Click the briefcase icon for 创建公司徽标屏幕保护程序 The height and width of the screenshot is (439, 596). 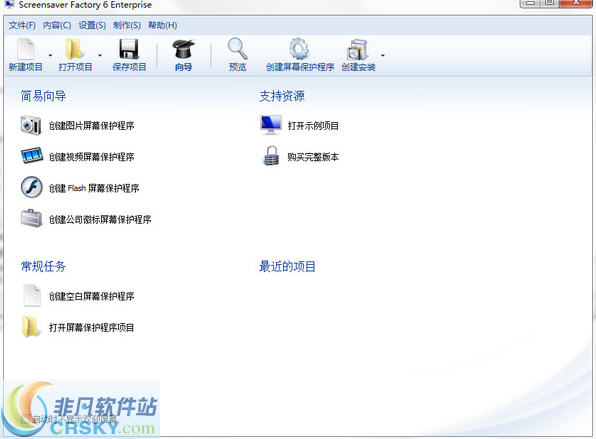[31, 219]
